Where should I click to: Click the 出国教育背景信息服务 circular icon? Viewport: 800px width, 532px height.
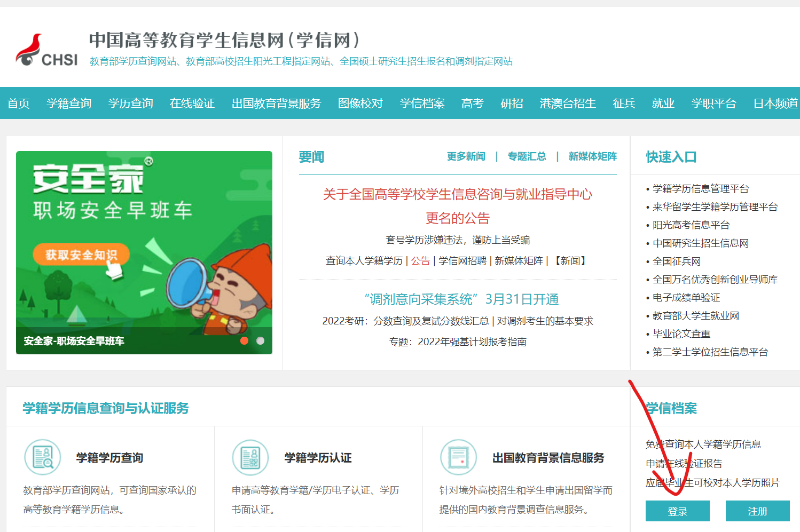[458, 457]
